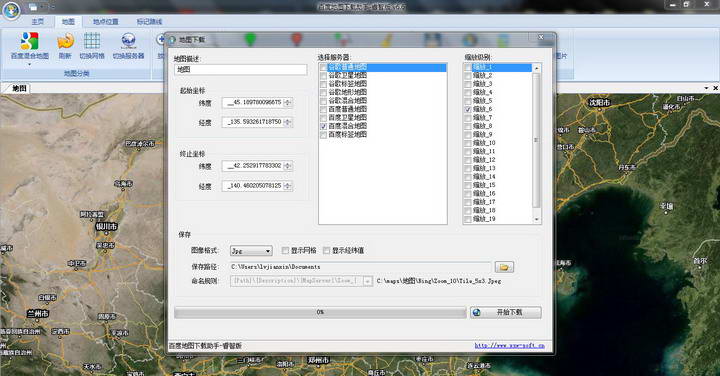Viewport: 720px width, 376px height.
Task: Close the 地图下载 dialog
Action: point(541,37)
